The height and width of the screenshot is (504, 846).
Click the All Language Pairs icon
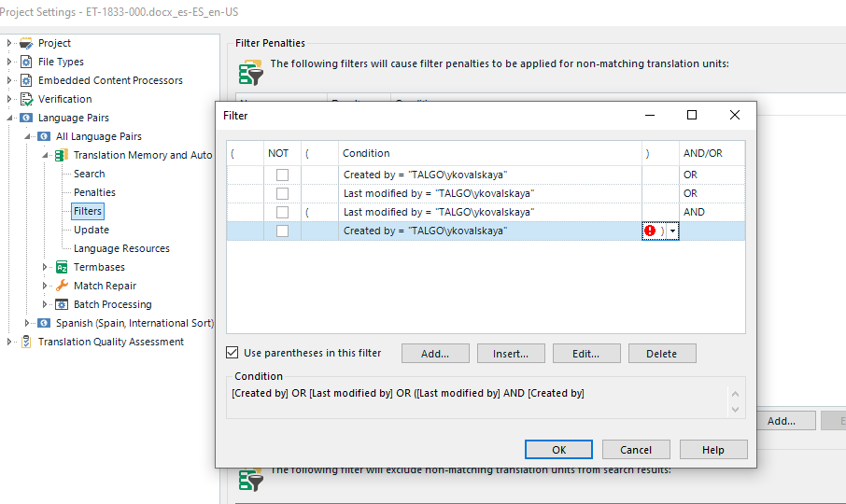pyautogui.click(x=44, y=136)
